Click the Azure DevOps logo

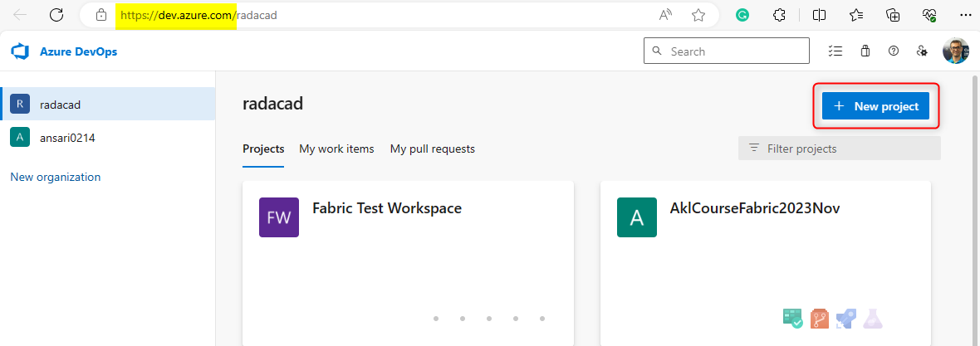tap(20, 51)
